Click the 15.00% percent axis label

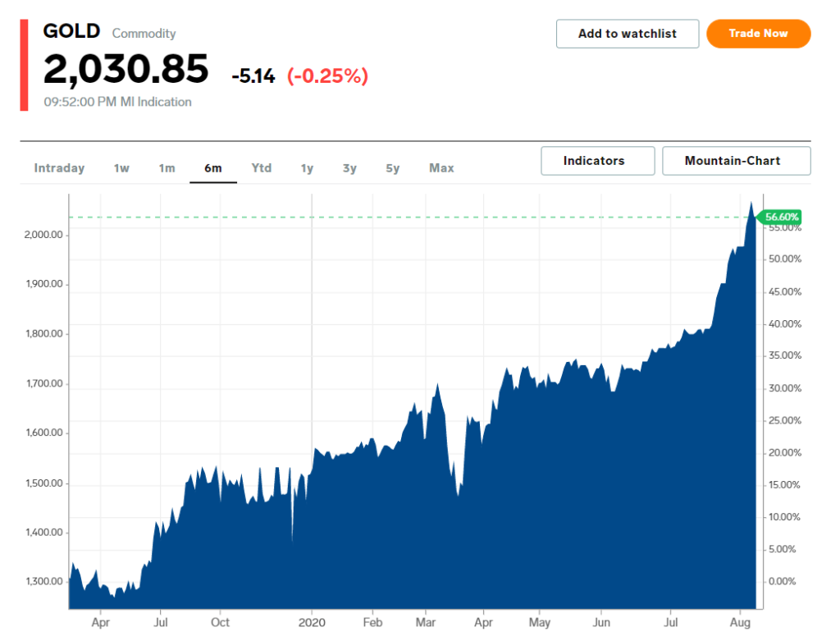[x=785, y=485]
